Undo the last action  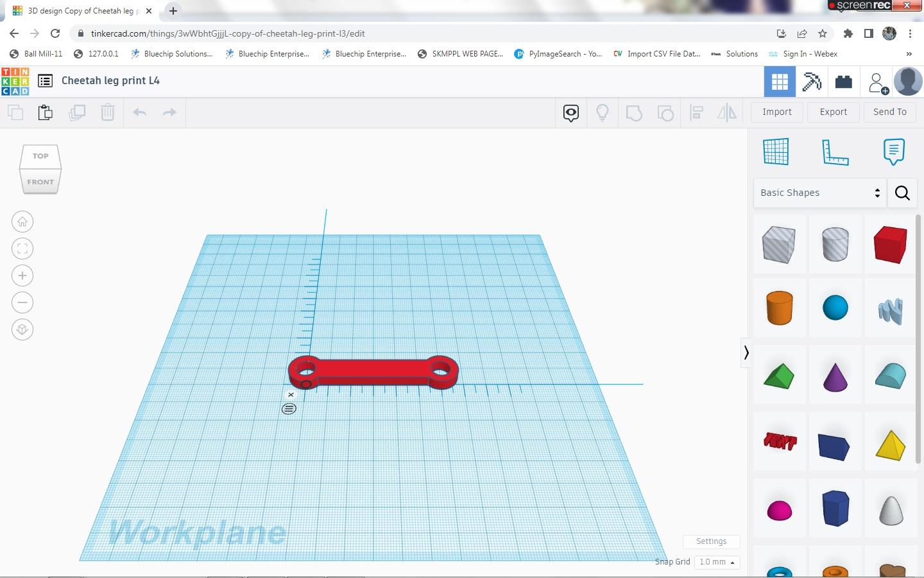pyautogui.click(x=139, y=112)
